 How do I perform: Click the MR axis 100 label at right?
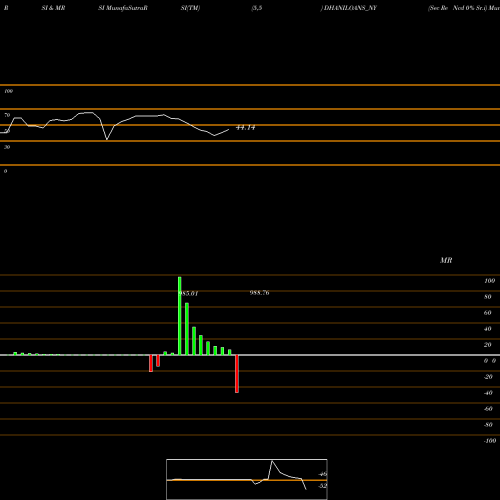[490, 281]
